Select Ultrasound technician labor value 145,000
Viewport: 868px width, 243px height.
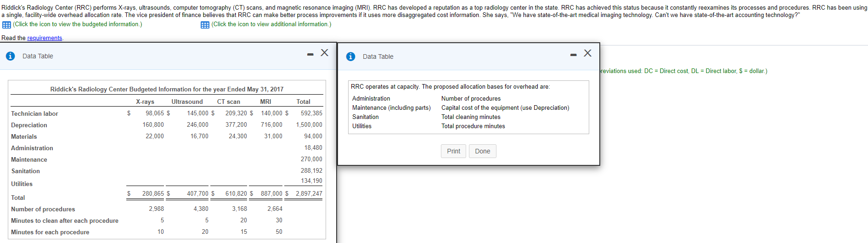197,113
